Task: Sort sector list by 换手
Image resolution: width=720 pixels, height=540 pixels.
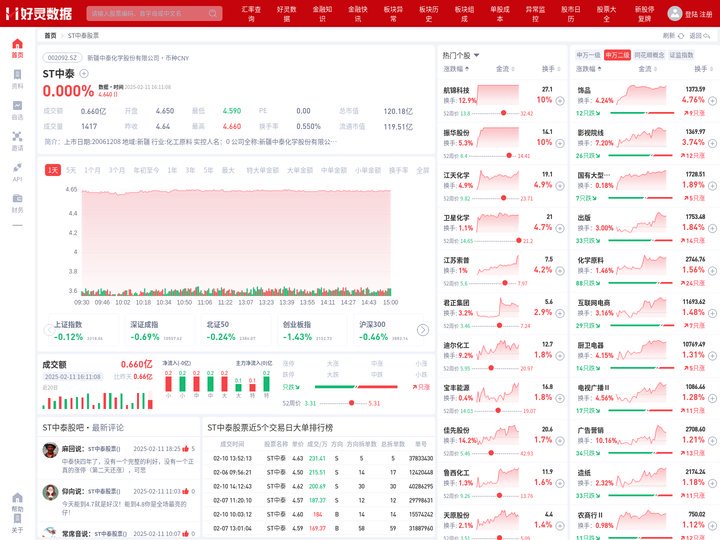Action: click(x=703, y=69)
